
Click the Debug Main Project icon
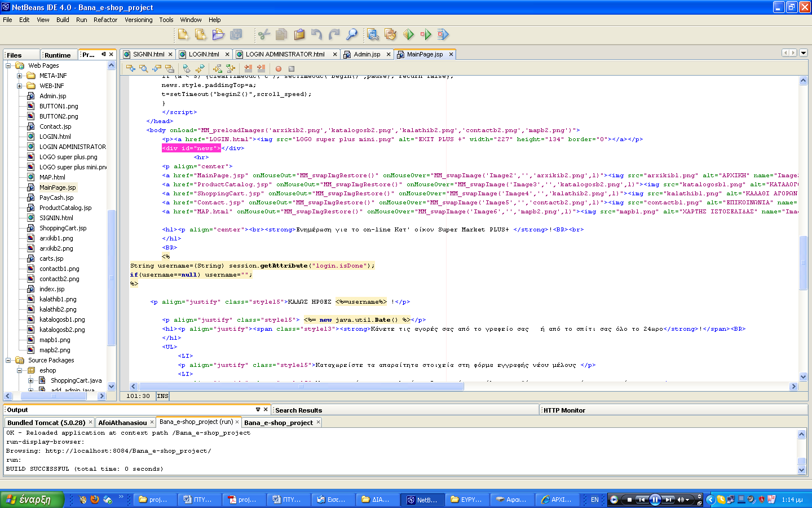pyautogui.click(x=426, y=34)
